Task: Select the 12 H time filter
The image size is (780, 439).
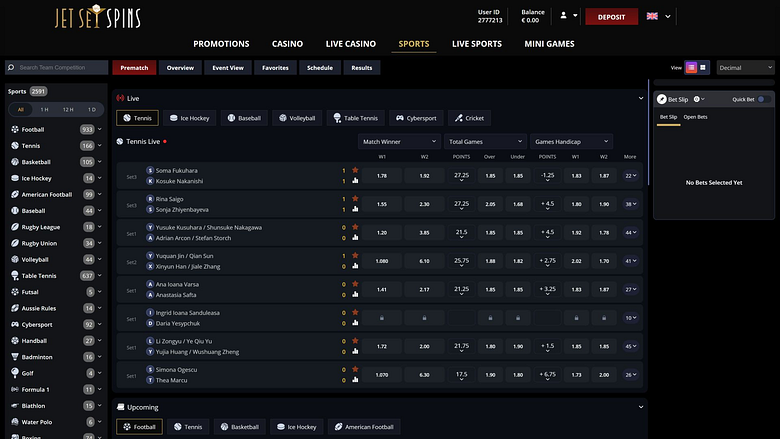Action: tap(68, 109)
